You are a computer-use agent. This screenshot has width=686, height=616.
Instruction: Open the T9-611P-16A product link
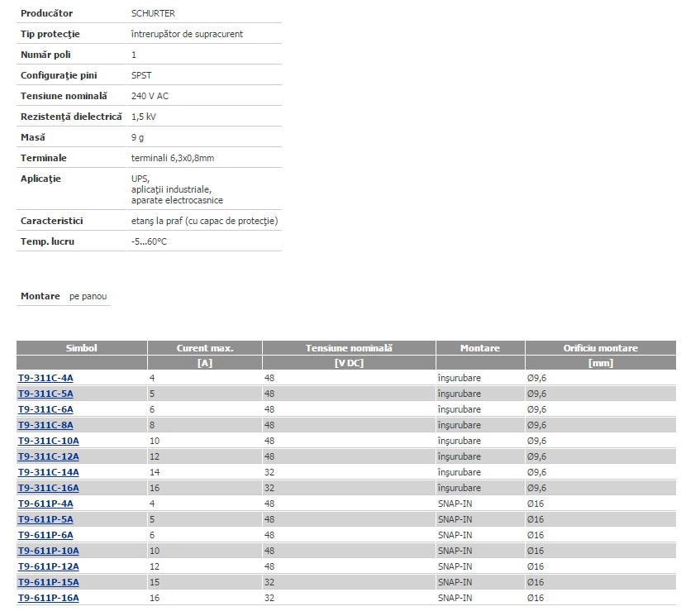[48, 598]
